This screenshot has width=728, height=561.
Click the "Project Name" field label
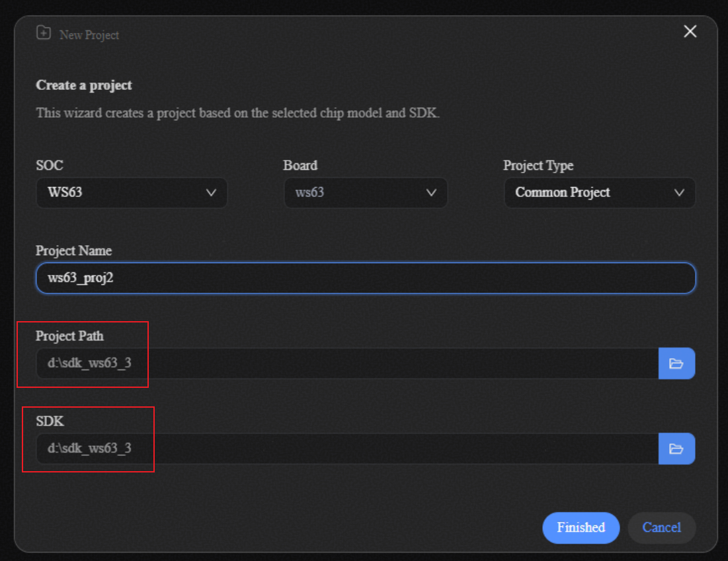tap(73, 251)
